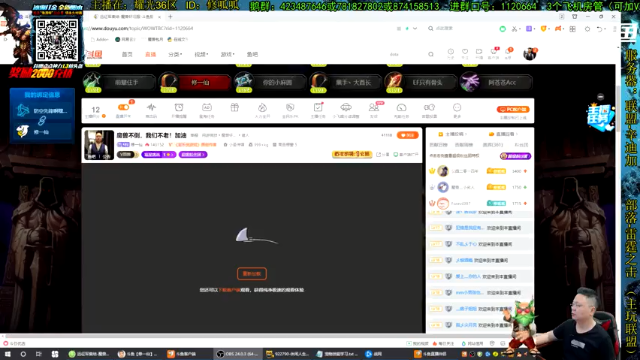Open the flame popularity icon
This screenshot has height=360, width=640.
tap(262, 107)
